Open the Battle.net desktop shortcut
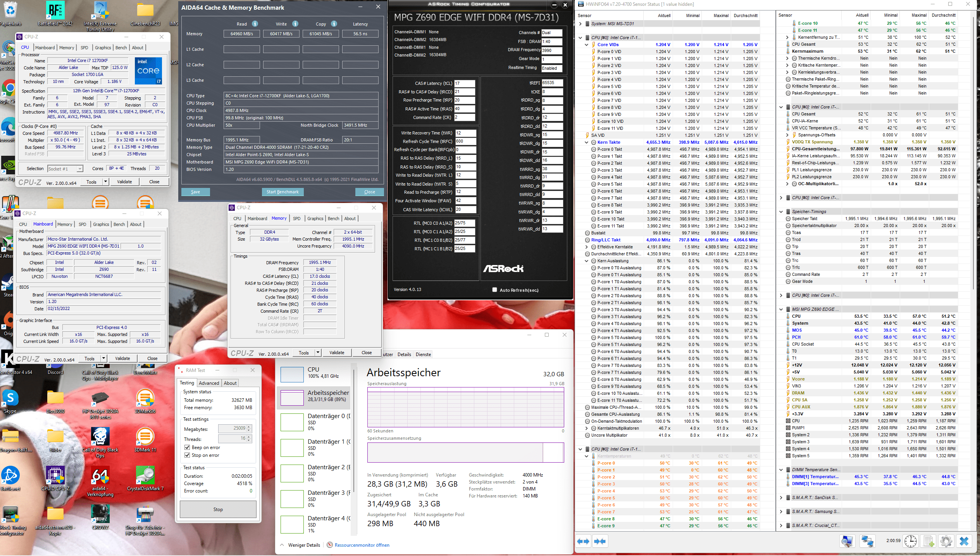 click(x=10, y=479)
